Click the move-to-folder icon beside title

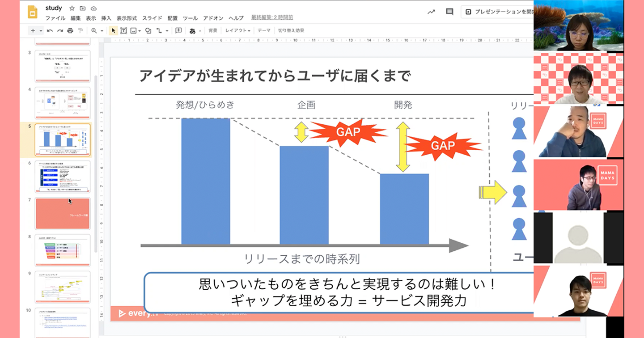(83, 8)
